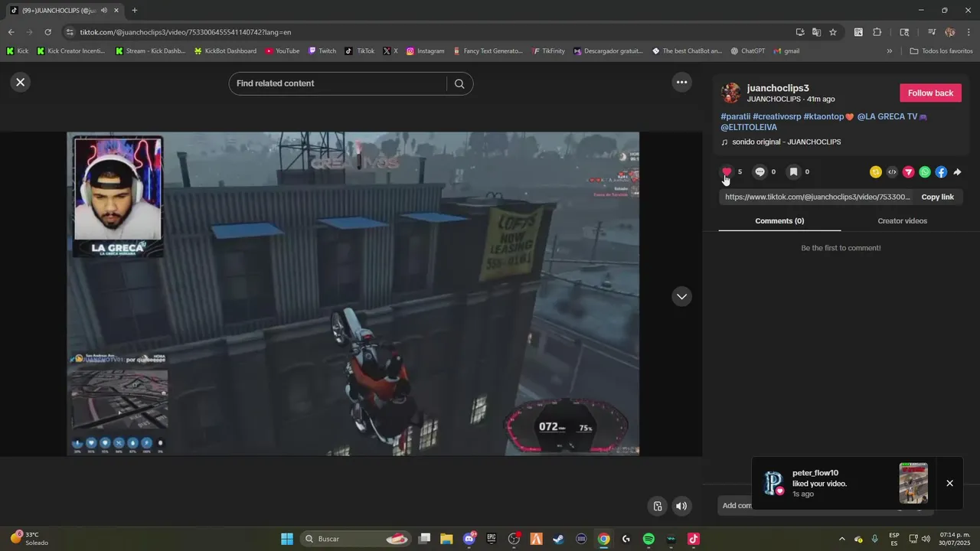
Task: Open comments via the speech bubble icon
Action: tap(759, 171)
